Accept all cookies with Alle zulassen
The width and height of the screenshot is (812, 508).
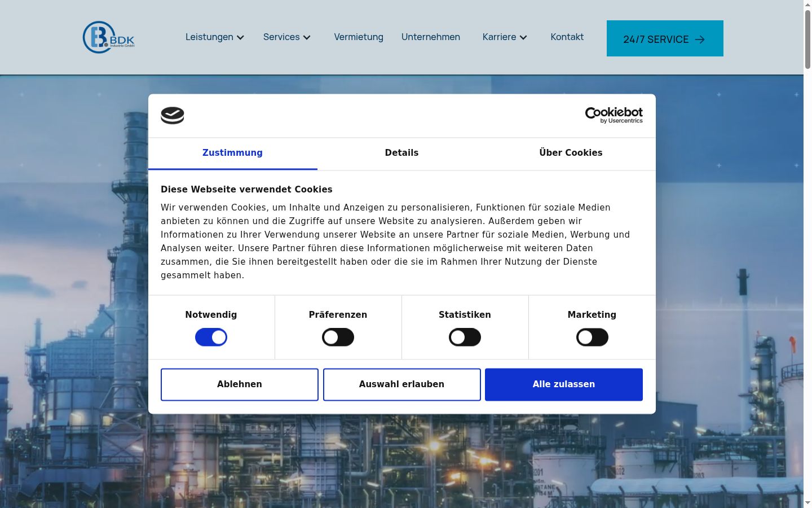564,384
